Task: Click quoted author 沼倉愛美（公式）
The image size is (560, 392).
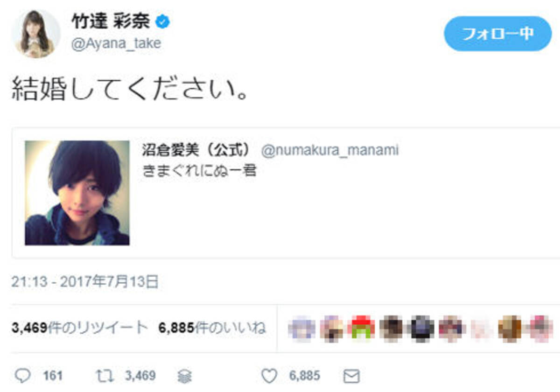Action: point(198,151)
